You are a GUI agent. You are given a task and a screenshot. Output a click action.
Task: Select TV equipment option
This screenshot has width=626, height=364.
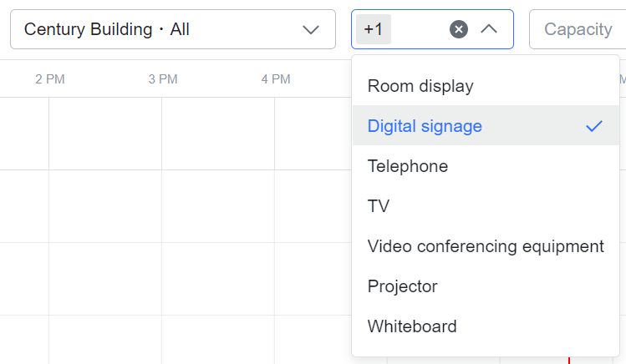point(379,206)
